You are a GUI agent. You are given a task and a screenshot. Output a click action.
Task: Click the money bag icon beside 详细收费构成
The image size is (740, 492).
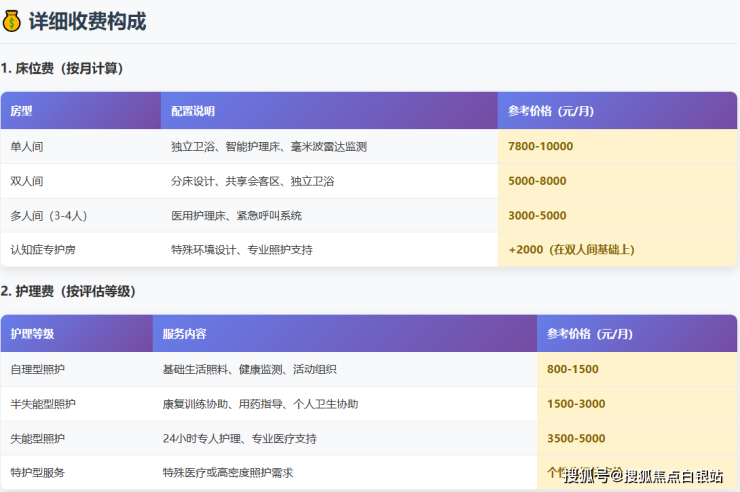[13, 19]
